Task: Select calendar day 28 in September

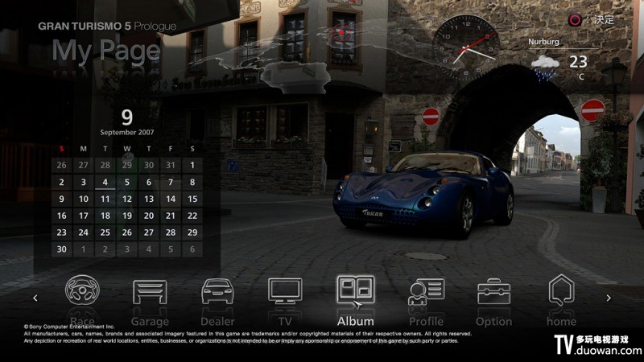Action: 171,232
